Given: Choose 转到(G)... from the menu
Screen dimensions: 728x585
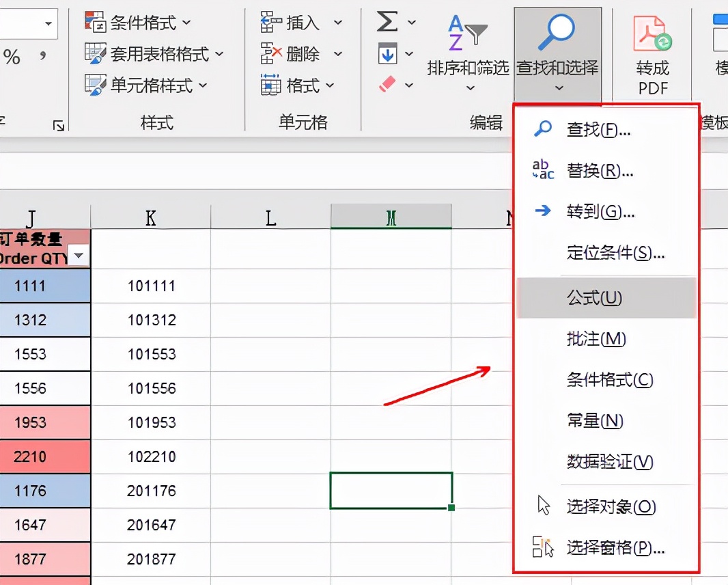Looking at the screenshot, I should click(x=606, y=211).
